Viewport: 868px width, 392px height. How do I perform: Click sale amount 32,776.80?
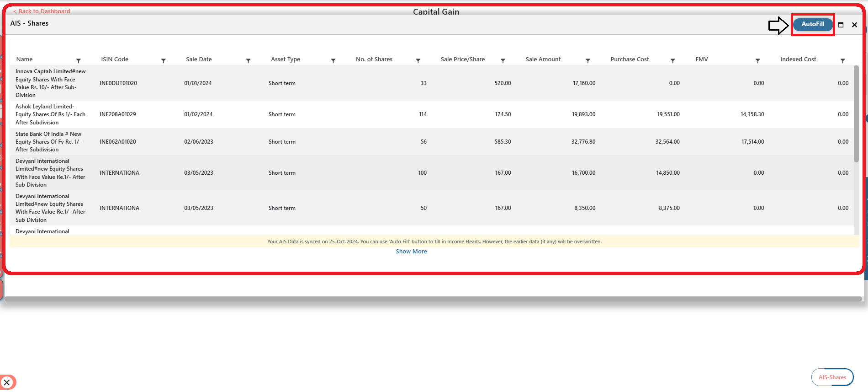[583, 142]
